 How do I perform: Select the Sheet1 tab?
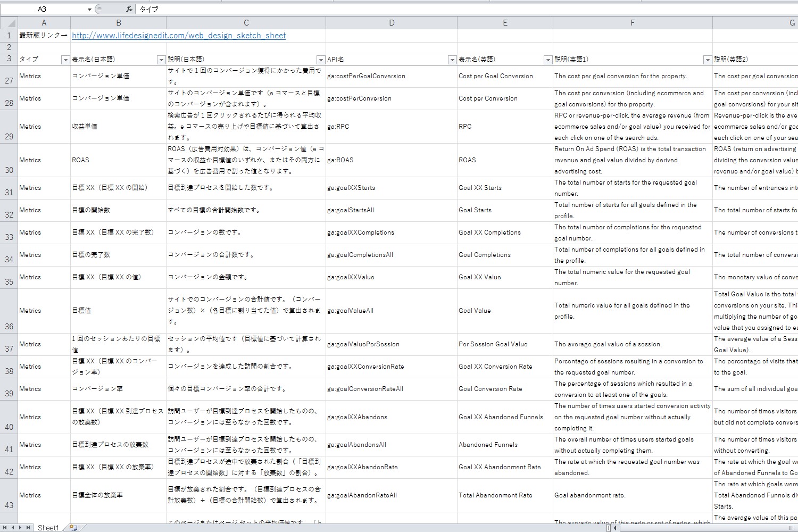[48, 528]
